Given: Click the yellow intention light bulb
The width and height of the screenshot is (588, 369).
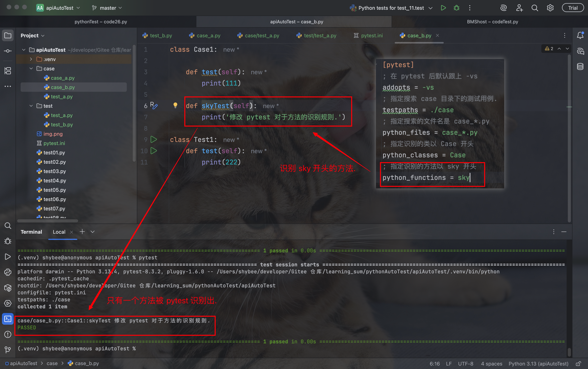Looking at the screenshot, I should [175, 105].
